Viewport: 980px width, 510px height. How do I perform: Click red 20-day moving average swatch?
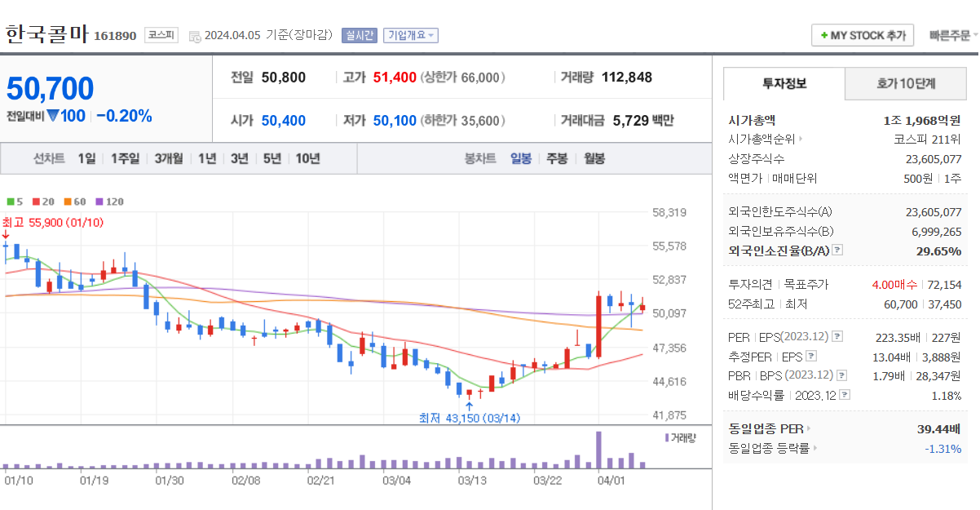(x=35, y=202)
